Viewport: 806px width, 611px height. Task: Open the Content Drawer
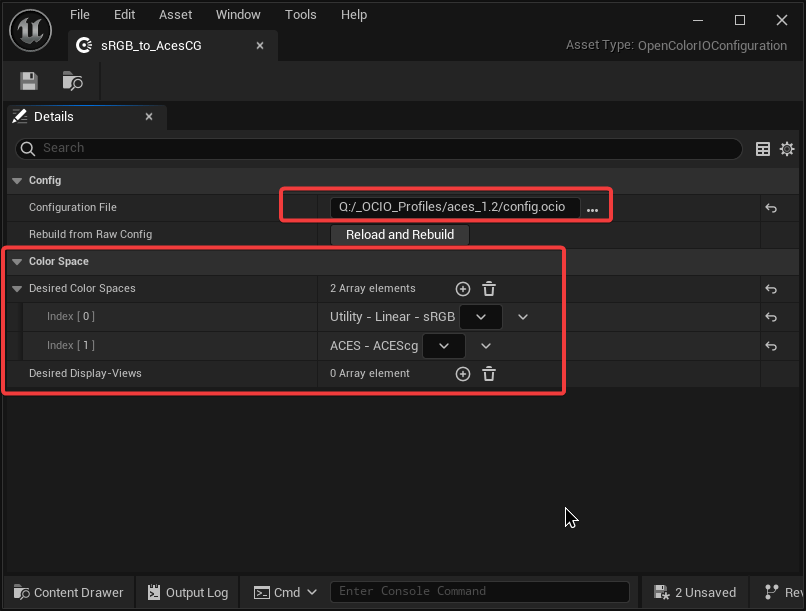(68, 593)
